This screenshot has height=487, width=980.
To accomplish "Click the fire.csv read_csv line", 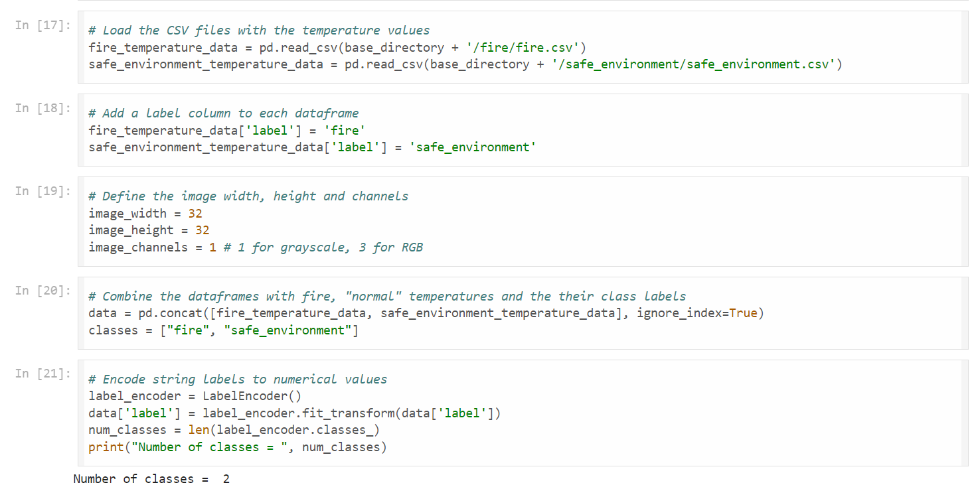I will (x=337, y=47).
